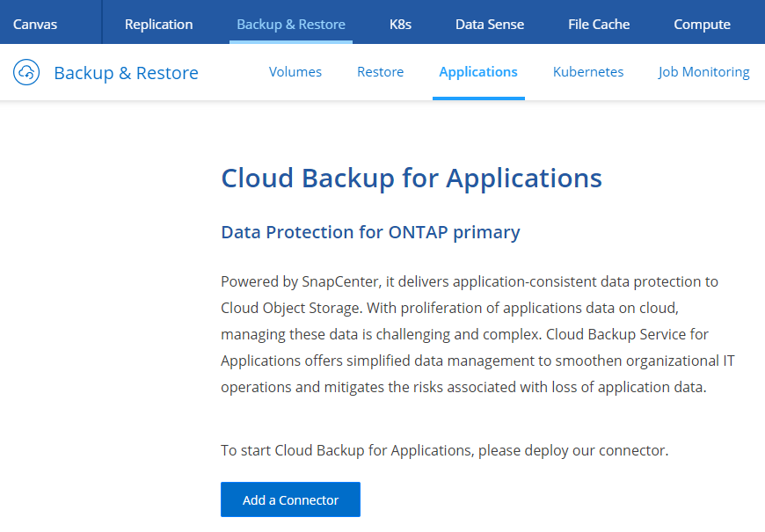Viewport: 765px width, 532px height.
Task: Click the connector deployment prompt text
Action: (x=443, y=449)
